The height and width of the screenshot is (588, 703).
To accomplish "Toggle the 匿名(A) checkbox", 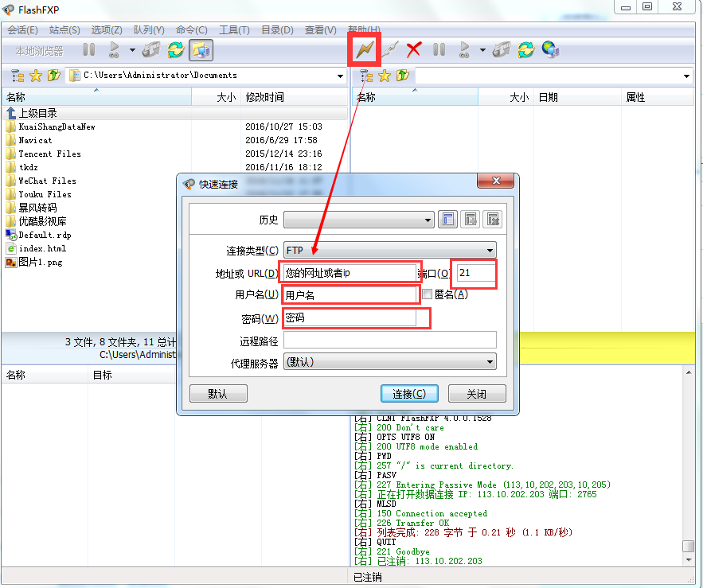I will point(427,294).
